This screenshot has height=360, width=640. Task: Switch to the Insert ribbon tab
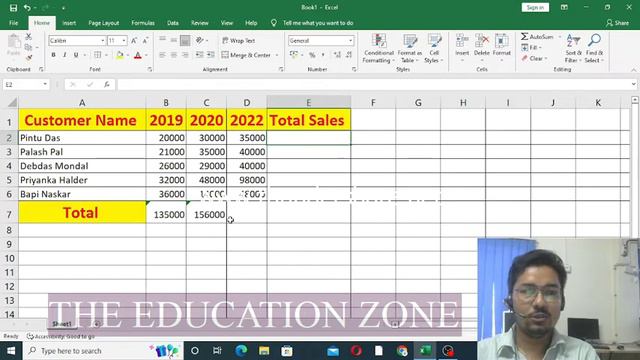(69, 23)
